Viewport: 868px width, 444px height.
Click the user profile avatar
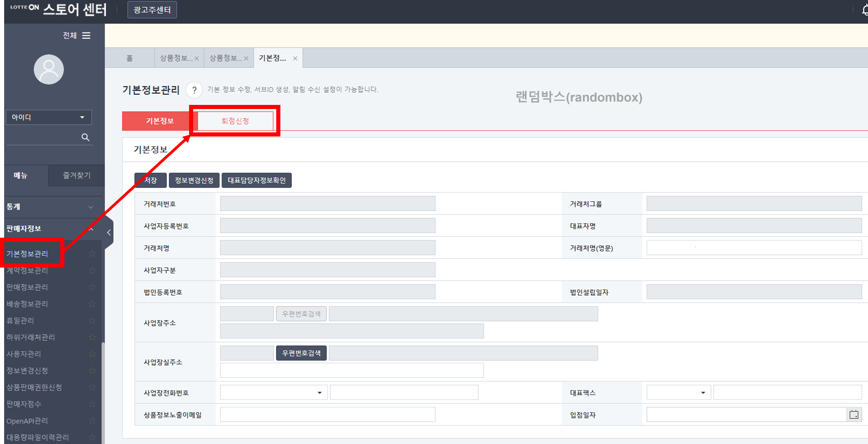coord(49,69)
